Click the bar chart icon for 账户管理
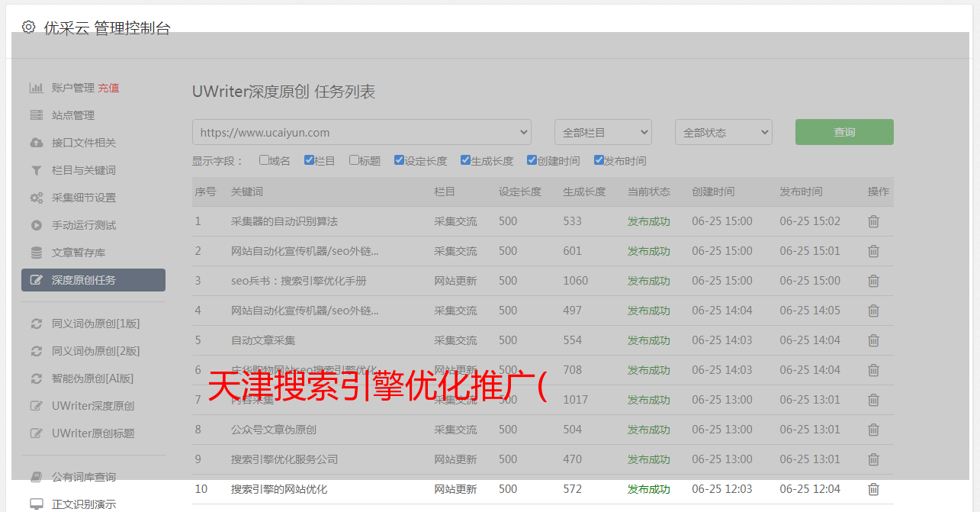The height and width of the screenshot is (512, 980). [x=36, y=88]
